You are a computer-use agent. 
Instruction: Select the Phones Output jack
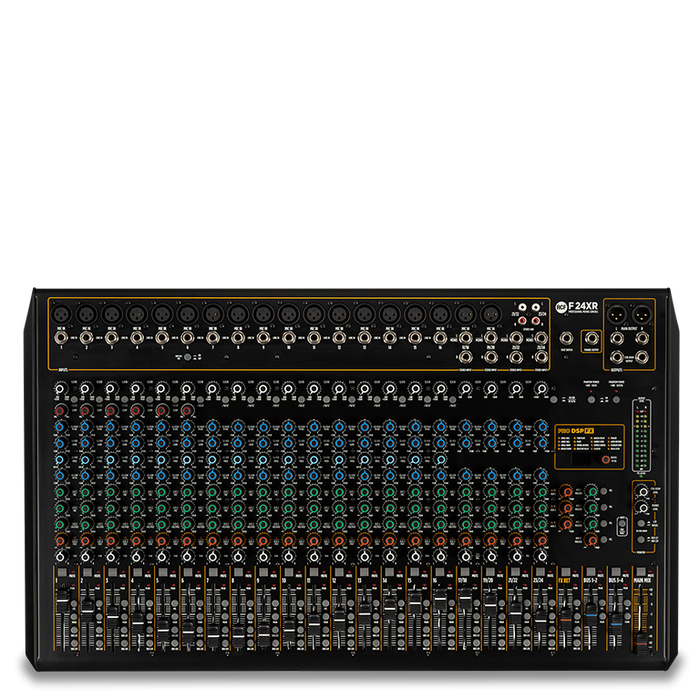592,338
